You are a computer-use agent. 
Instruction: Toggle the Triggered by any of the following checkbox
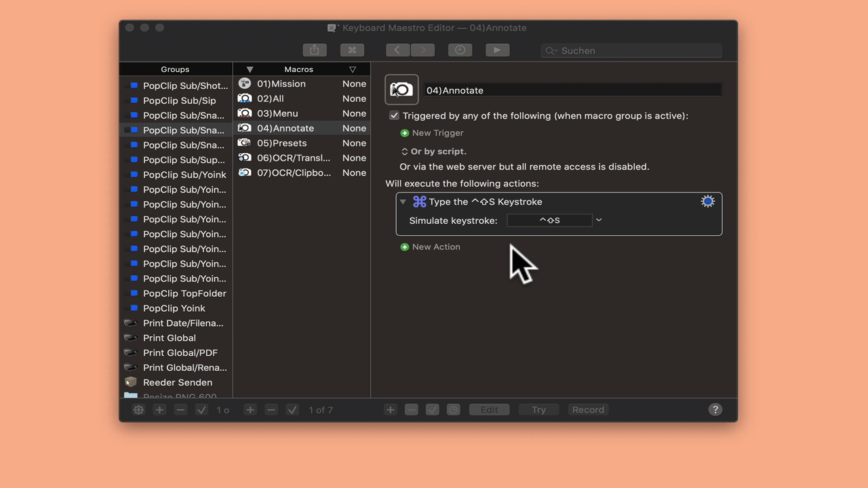click(x=394, y=116)
